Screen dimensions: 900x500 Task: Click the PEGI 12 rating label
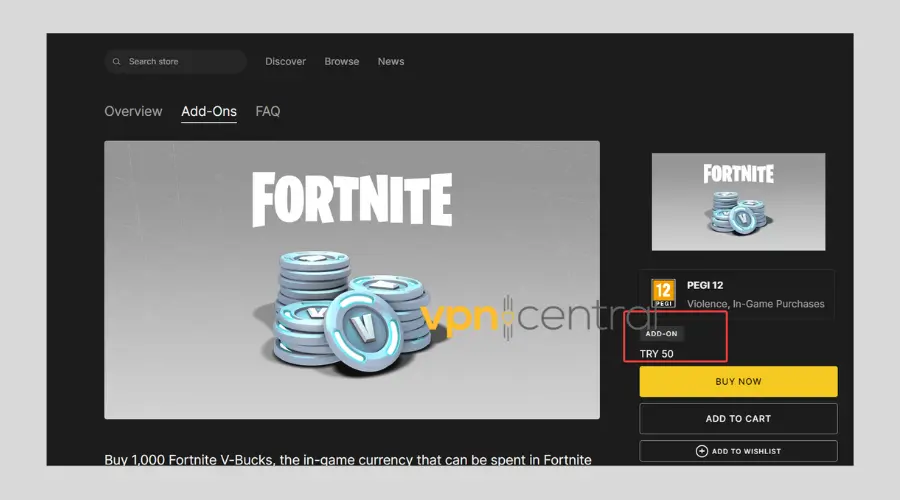coord(705,285)
